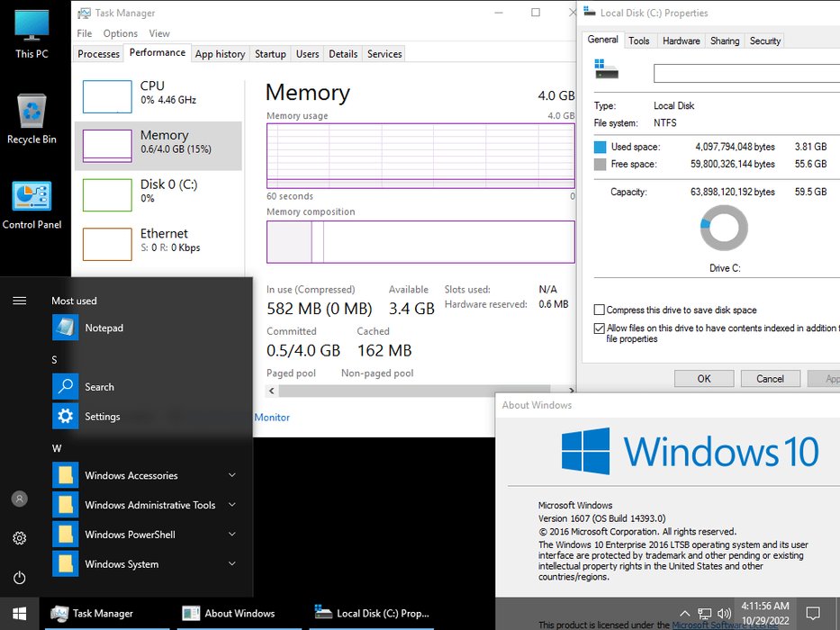Click the OK button in Properties
This screenshot has height=630, width=840.
[x=704, y=379]
